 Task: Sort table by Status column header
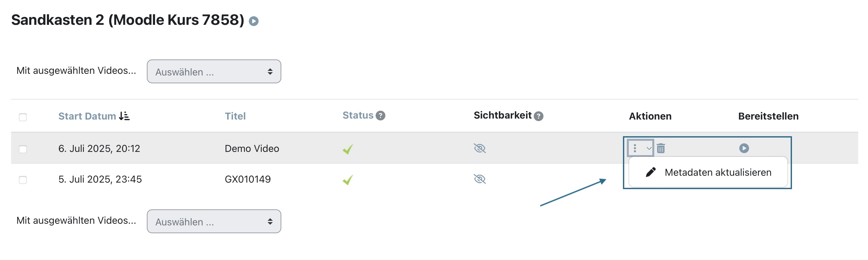point(358,116)
